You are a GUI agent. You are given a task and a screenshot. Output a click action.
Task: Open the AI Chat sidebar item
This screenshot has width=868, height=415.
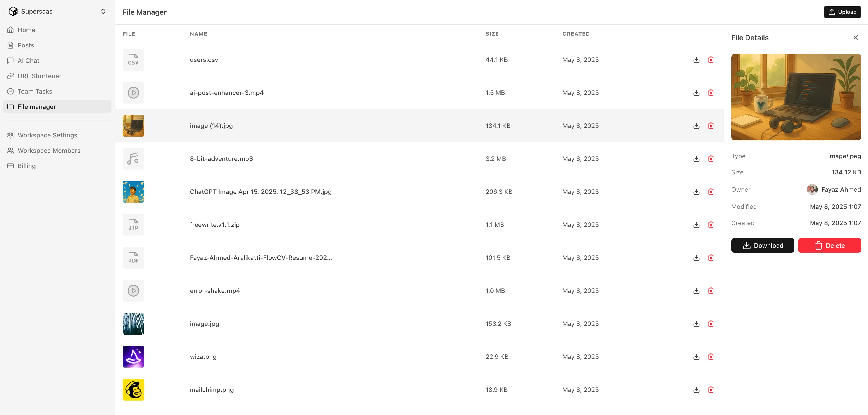click(x=28, y=61)
